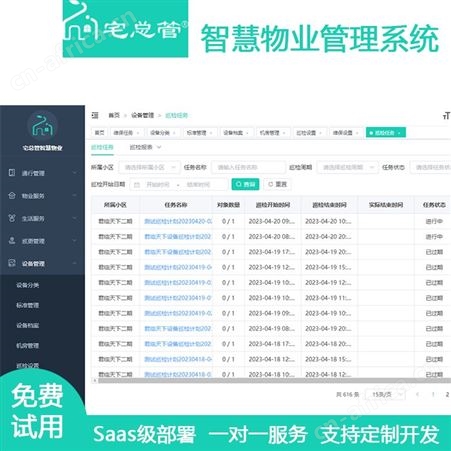Click the green search button
The width and height of the screenshot is (451, 451).
[x=245, y=184]
